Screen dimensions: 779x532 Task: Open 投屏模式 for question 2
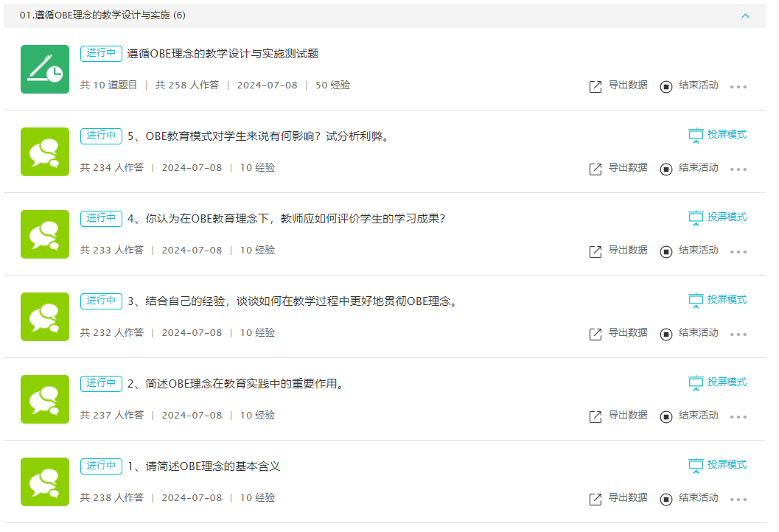click(718, 382)
